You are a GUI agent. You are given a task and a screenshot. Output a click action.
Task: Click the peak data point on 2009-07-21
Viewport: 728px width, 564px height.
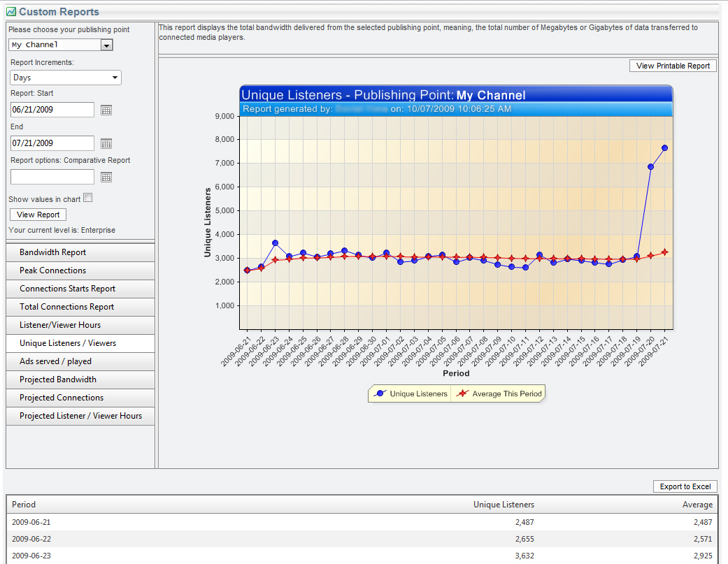664,147
